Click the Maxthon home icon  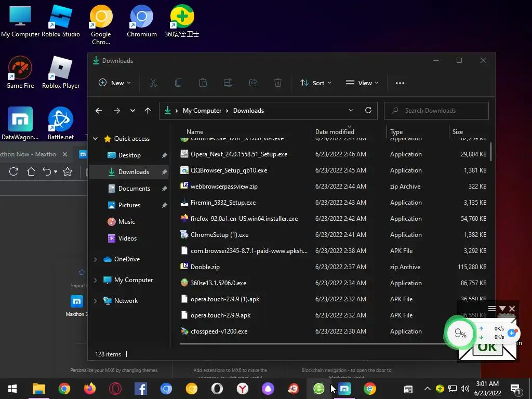coord(31,171)
